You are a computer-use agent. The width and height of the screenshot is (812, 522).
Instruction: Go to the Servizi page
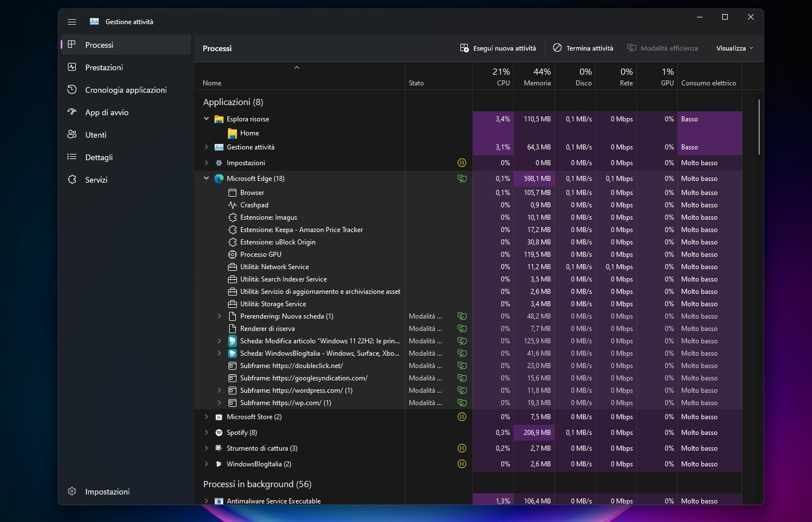[126, 179]
